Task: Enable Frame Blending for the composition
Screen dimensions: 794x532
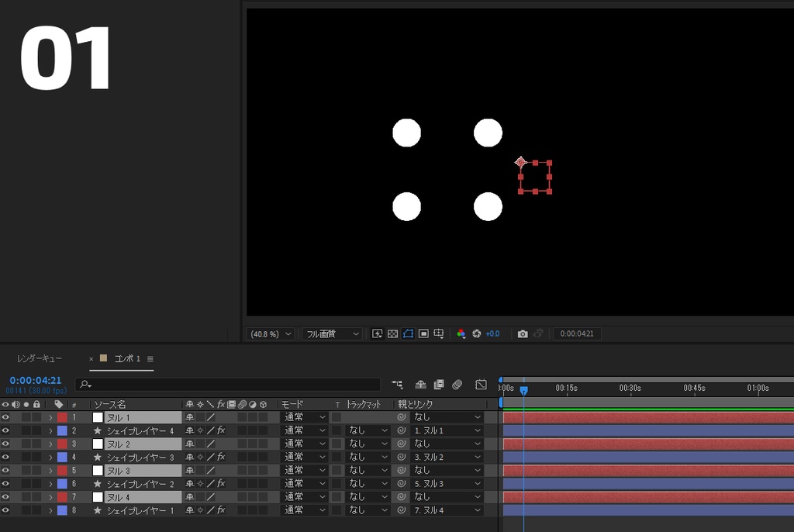Action: click(438, 385)
